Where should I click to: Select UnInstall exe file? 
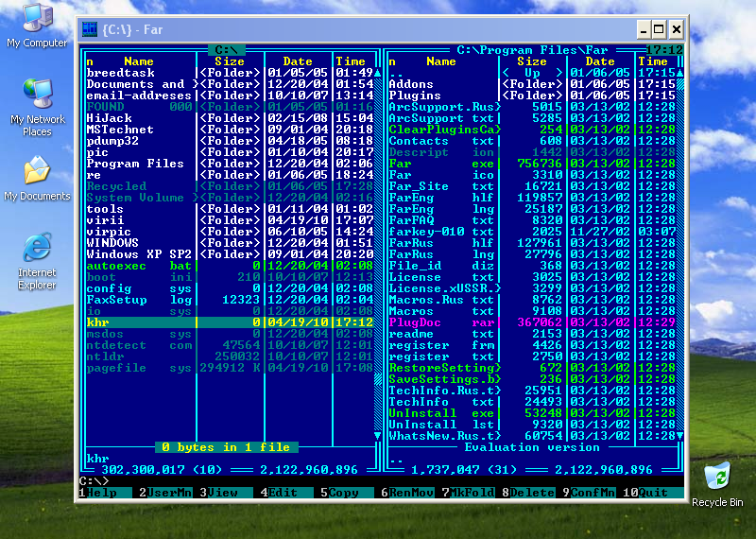coord(532,413)
